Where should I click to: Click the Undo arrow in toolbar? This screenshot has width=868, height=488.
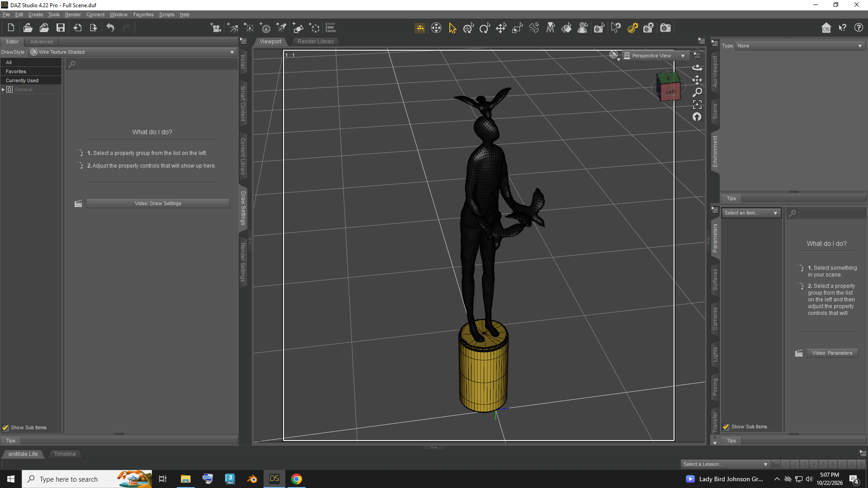coord(110,28)
